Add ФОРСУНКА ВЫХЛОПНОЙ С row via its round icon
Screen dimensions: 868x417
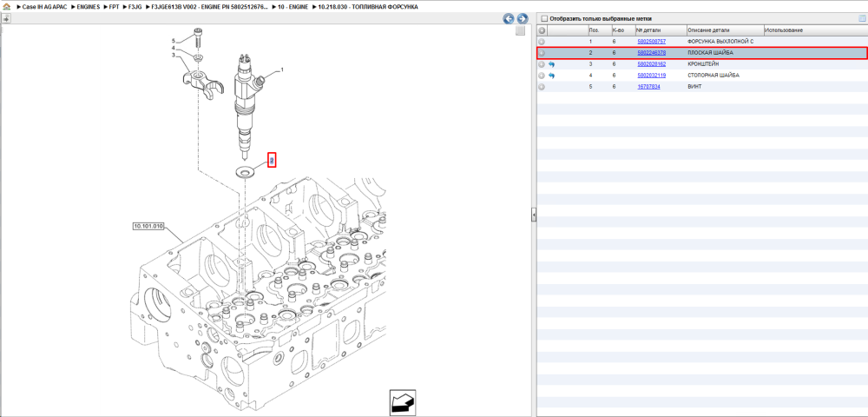(x=542, y=42)
